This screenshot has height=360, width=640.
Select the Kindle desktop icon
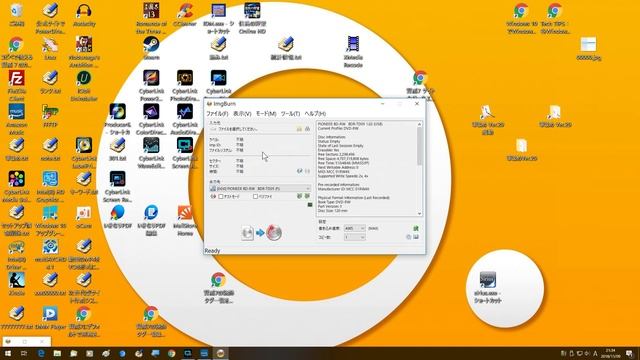coord(16,284)
